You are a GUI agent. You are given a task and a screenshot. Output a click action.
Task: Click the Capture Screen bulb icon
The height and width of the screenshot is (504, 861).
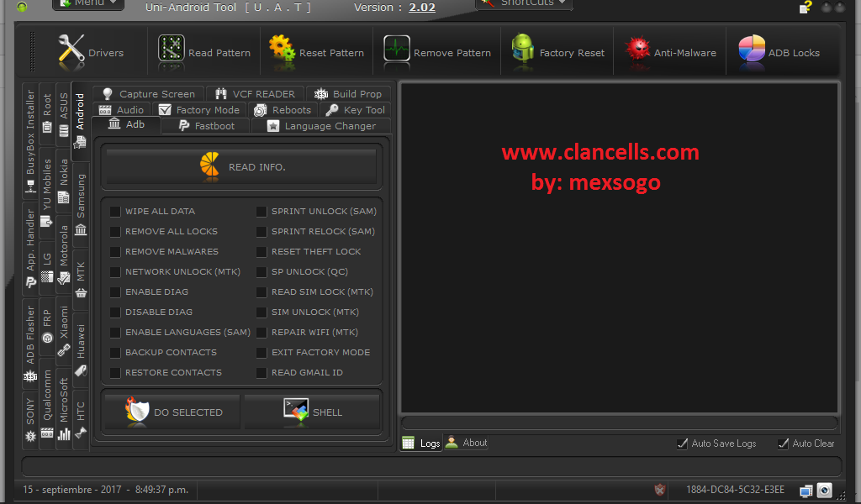[108, 94]
